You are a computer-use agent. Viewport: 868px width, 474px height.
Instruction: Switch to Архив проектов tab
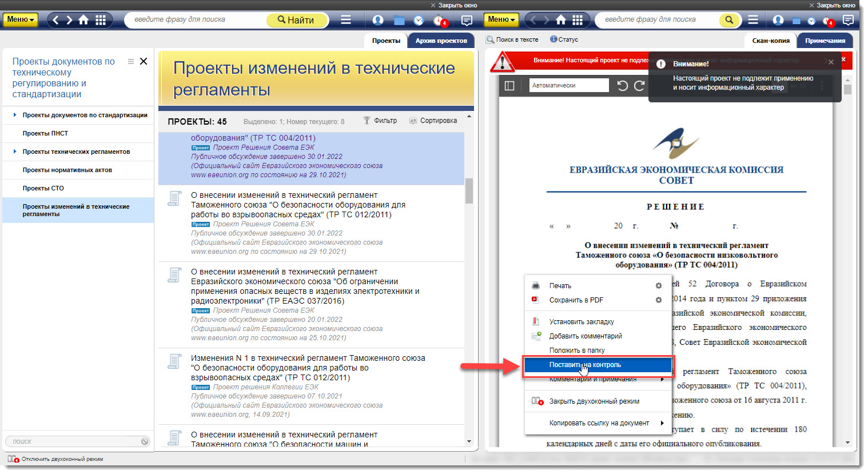pyautogui.click(x=441, y=41)
